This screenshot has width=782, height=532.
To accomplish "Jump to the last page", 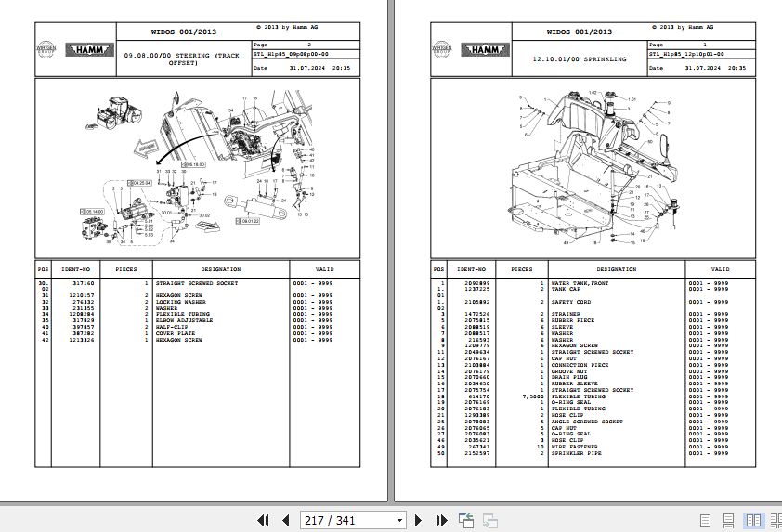I will pos(441,521).
